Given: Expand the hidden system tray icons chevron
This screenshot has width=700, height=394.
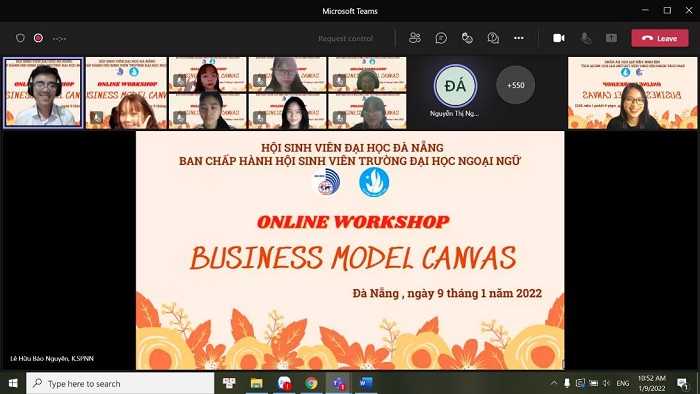Looking at the screenshot, I should [554, 383].
